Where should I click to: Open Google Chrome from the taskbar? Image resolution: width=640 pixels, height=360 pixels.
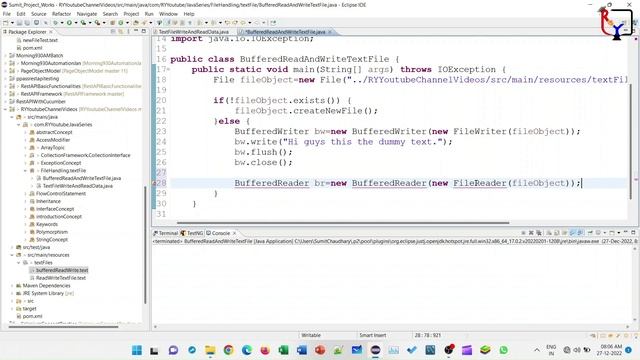pyautogui.click(x=229, y=350)
